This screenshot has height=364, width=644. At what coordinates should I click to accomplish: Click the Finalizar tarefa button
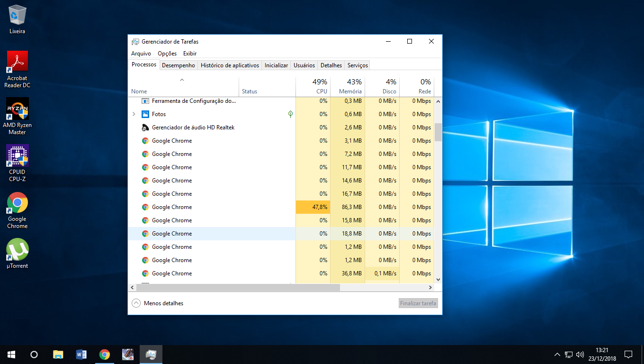pos(418,303)
